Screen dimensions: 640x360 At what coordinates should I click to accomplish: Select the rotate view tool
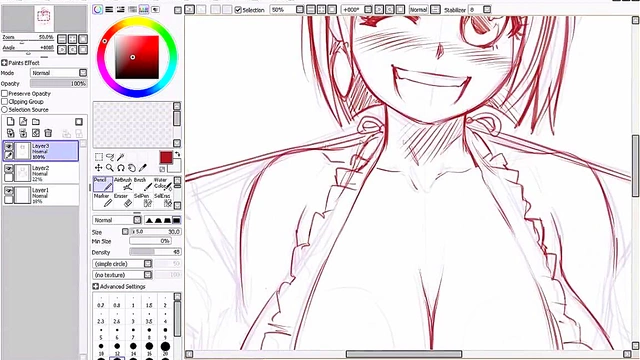click(x=121, y=168)
